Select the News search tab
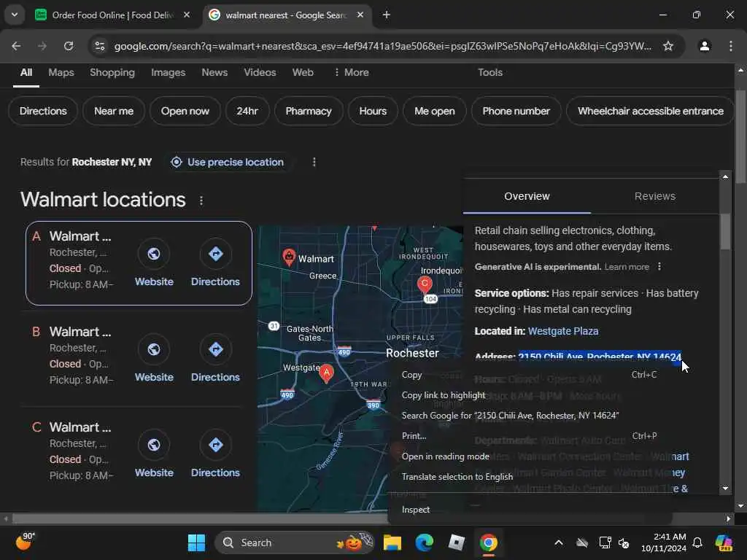This screenshot has height=560, width=747. click(x=214, y=72)
